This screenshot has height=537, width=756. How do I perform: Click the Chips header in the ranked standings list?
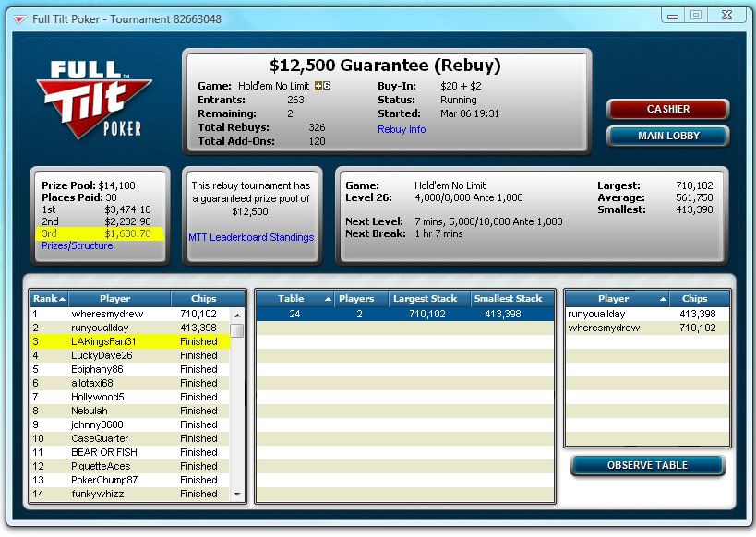click(x=208, y=298)
